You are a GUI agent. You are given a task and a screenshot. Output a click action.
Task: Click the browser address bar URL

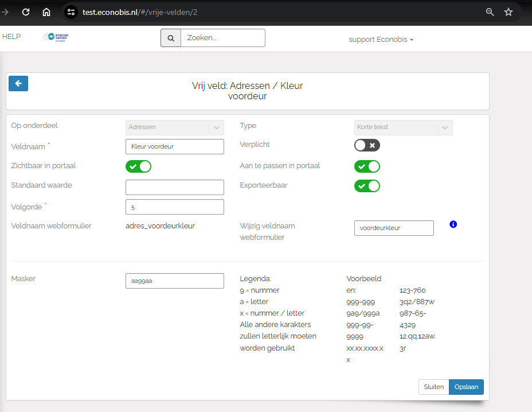tap(140, 12)
